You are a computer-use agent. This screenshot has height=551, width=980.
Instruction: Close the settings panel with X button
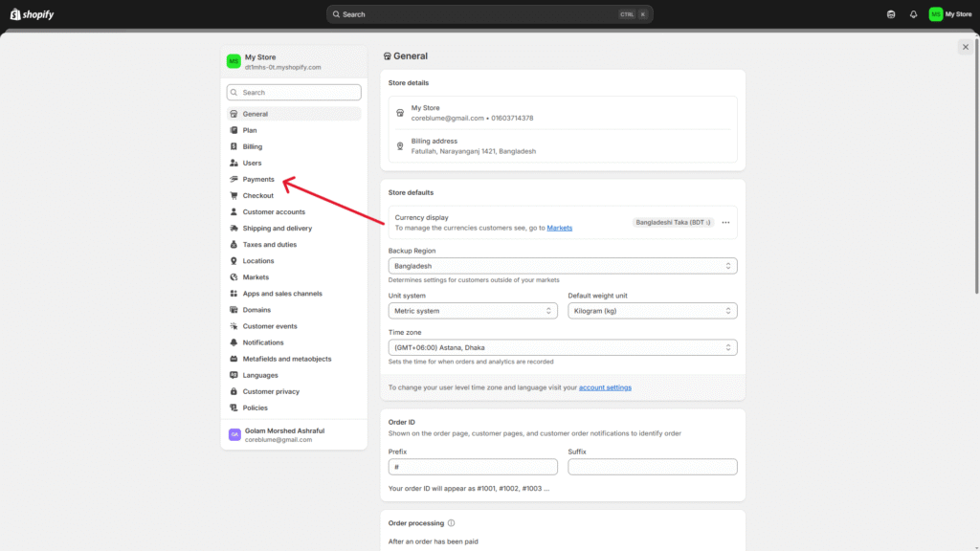point(965,47)
